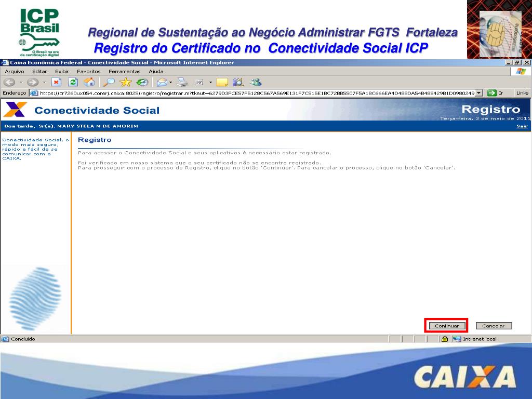This screenshot has height=399, width=532.
Task: Minimize the Internet Explorer window
Action: [509, 62]
